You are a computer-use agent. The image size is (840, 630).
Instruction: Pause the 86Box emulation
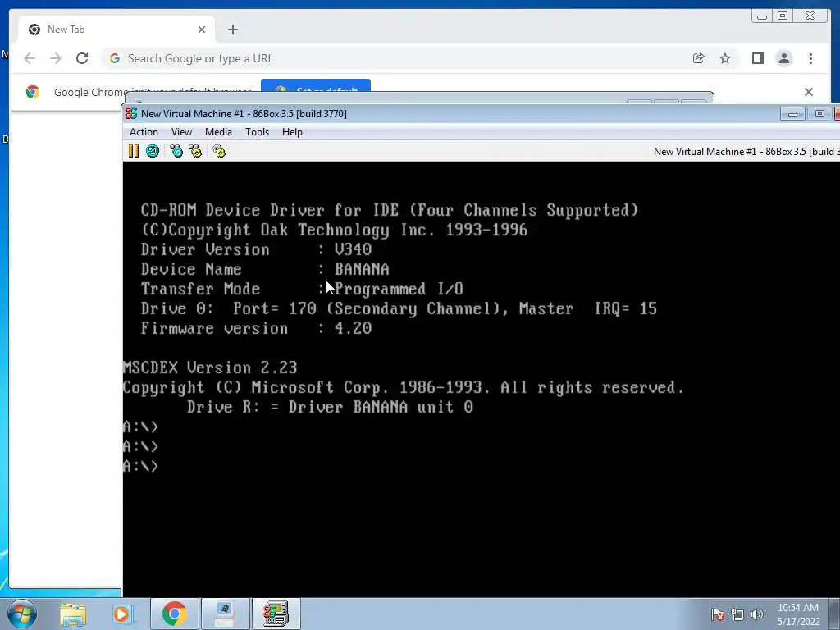coord(134,151)
